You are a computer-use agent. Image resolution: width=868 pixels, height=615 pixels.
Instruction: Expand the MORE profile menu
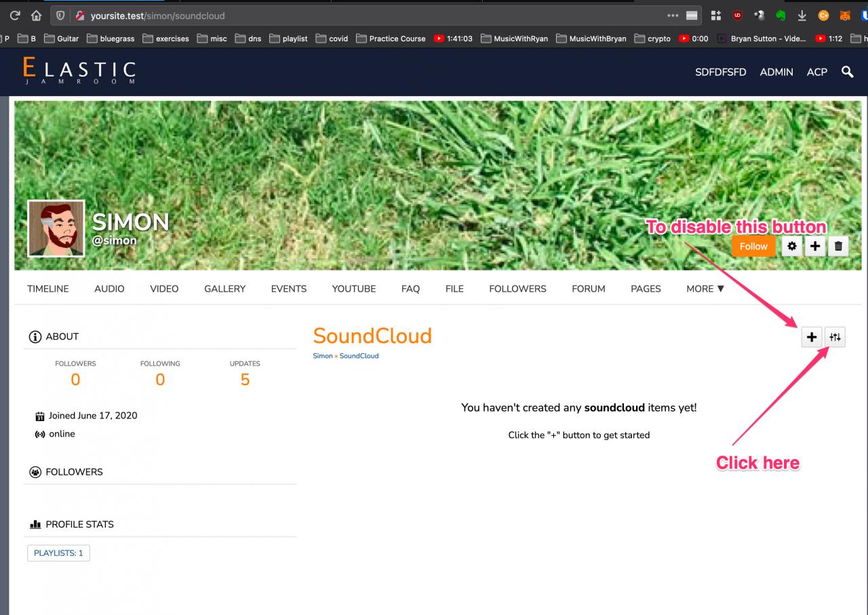point(705,289)
